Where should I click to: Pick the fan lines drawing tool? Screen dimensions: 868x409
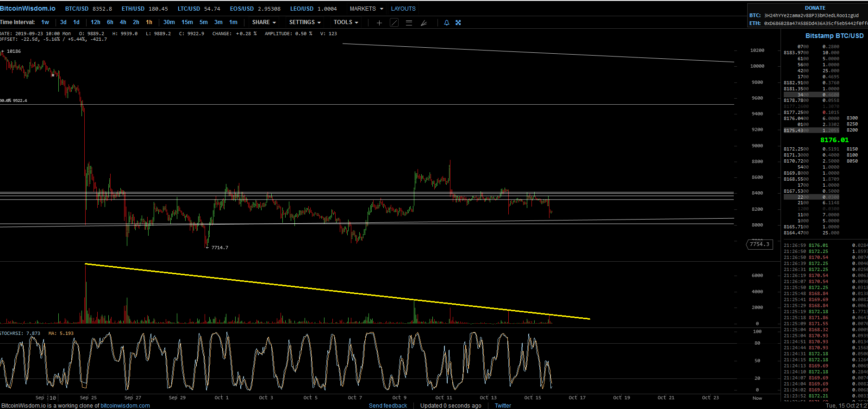424,23
